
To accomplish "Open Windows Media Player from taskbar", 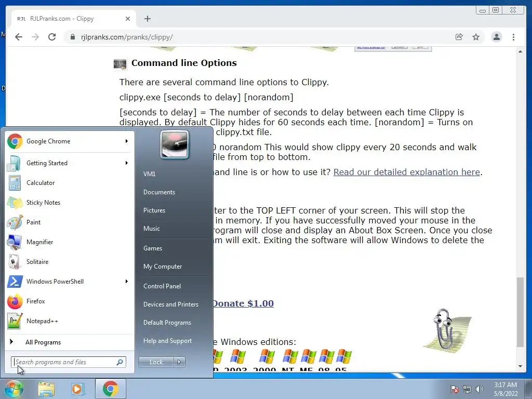I will (78, 389).
